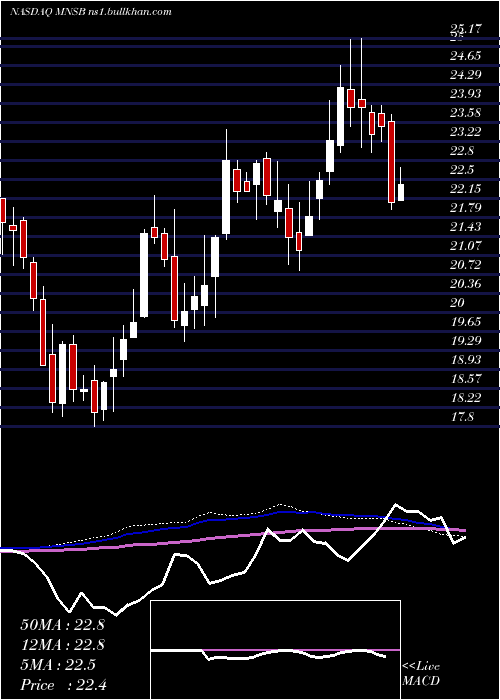Click the 5MA : 22.5 readout
The image size is (500, 700).
[x=57, y=665]
